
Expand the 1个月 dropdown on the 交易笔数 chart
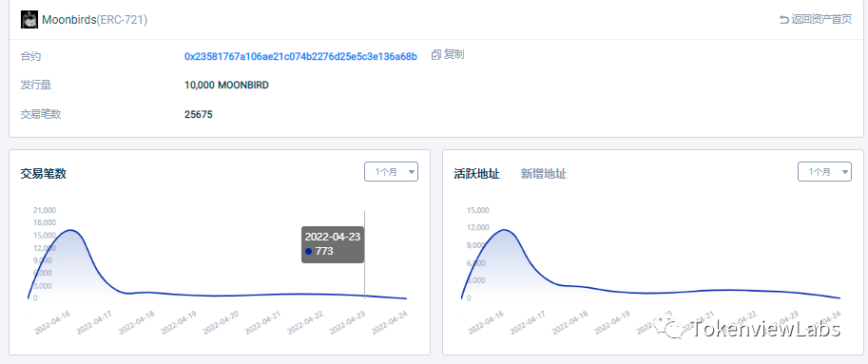pos(391,171)
